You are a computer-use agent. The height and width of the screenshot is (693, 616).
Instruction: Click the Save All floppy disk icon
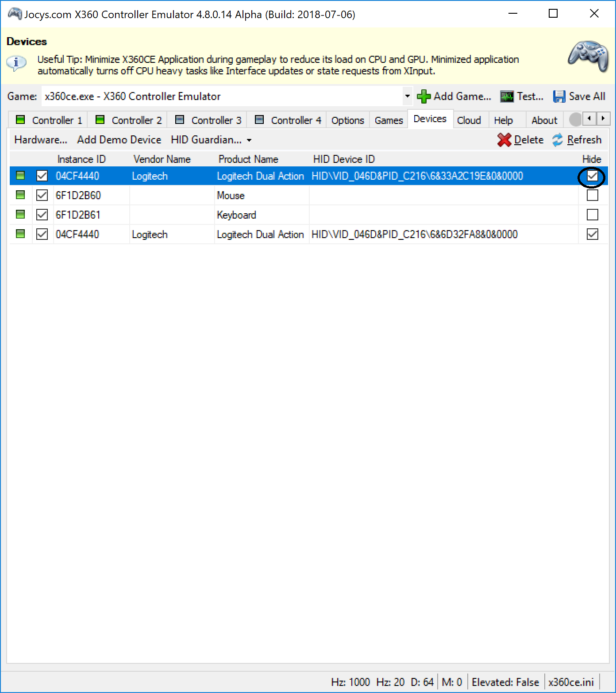click(559, 96)
